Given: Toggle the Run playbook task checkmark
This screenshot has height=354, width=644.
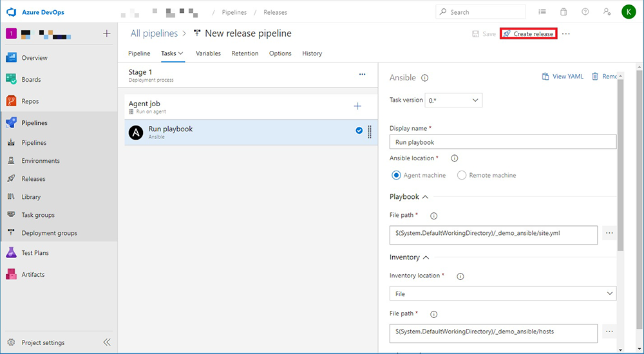Looking at the screenshot, I should [x=359, y=131].
